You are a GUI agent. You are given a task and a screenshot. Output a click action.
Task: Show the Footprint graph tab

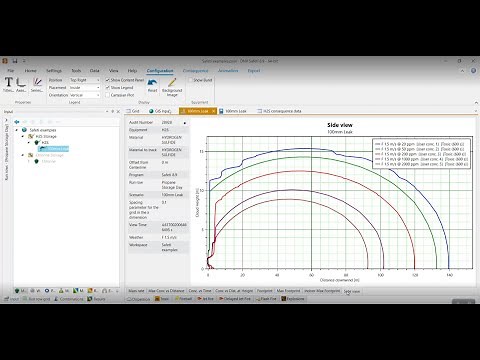point(265,291)
